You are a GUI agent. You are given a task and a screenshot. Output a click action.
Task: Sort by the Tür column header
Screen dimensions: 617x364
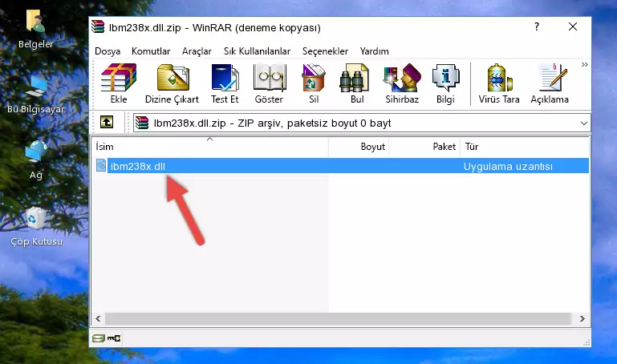(x=525, y=147)
